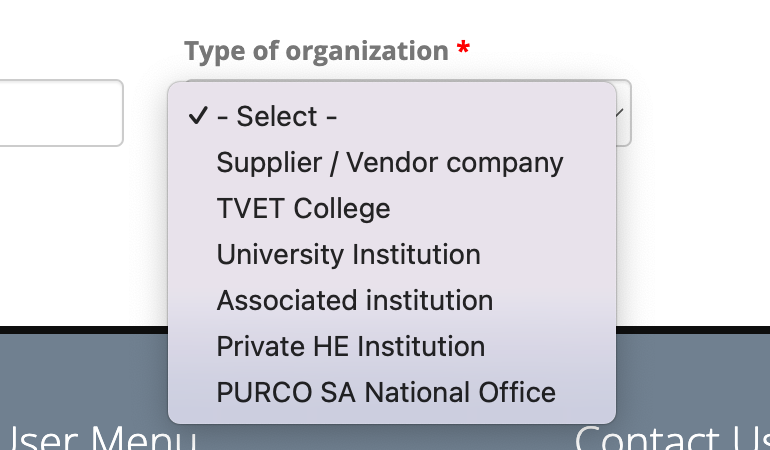The width and height of the screenshot is (770, 450).
Task: Choose "PURCO SA National Office" option
Action: (x=385, y=393)
